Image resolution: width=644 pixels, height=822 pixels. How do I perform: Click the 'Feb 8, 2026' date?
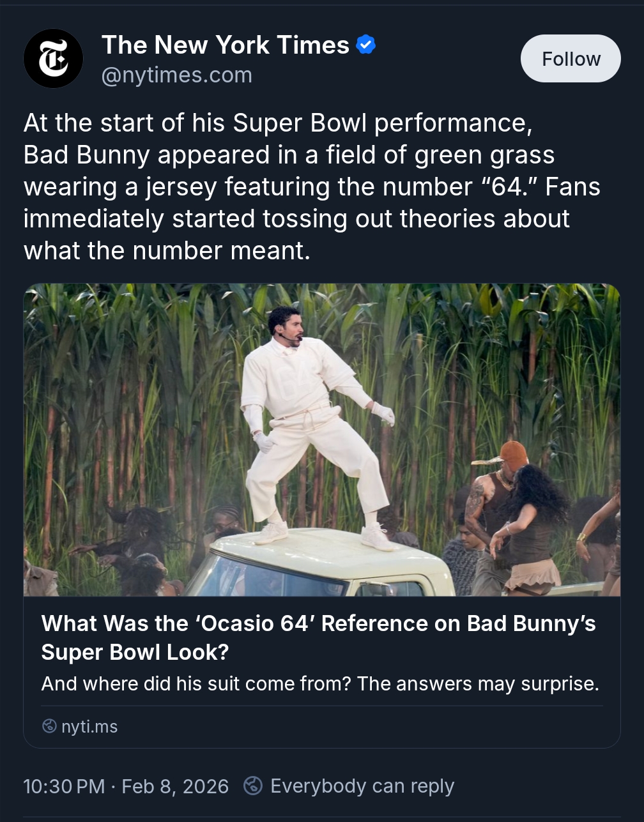[x=175, y=786]
